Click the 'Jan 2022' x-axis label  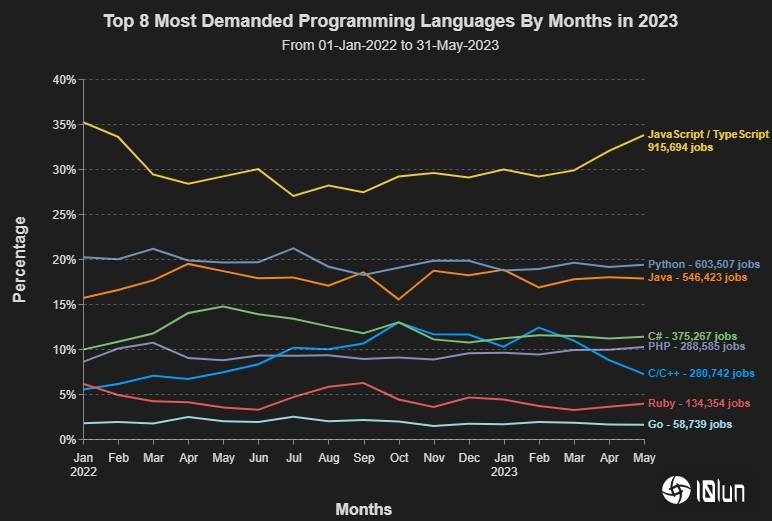coord(83,464)
